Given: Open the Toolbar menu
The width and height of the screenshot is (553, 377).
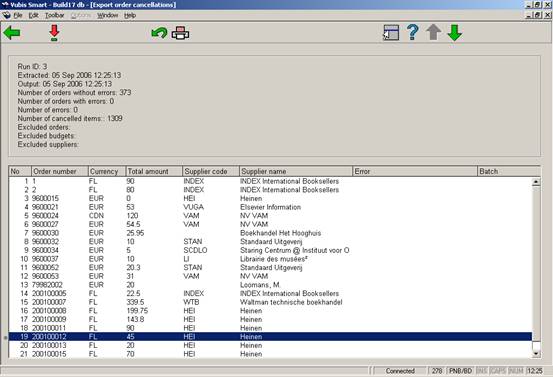Looking at the screenshot, I should [55, 15].
